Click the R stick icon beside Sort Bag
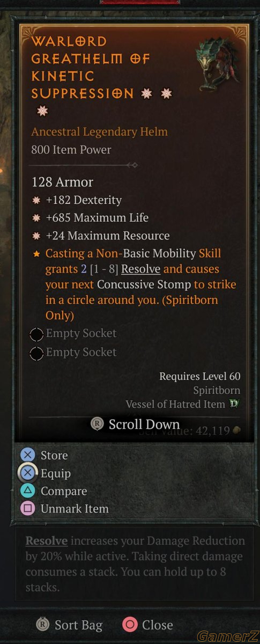Viewport: 260px width, 644px height. click(x=42, y=625)
